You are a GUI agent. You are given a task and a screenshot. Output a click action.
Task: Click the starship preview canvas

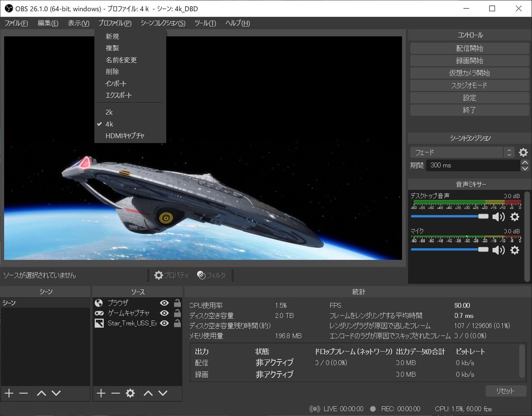click(203, 148)
